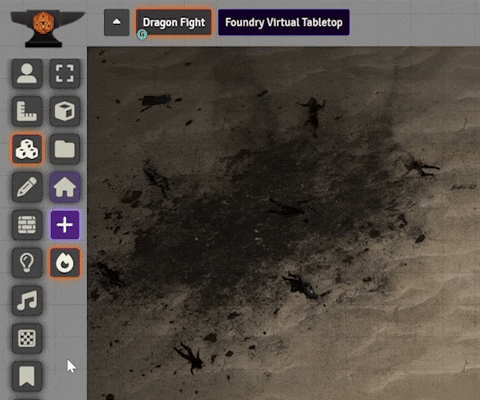Select the Token Controls user icon
The image size is (480, 400).
coord(27,73)
